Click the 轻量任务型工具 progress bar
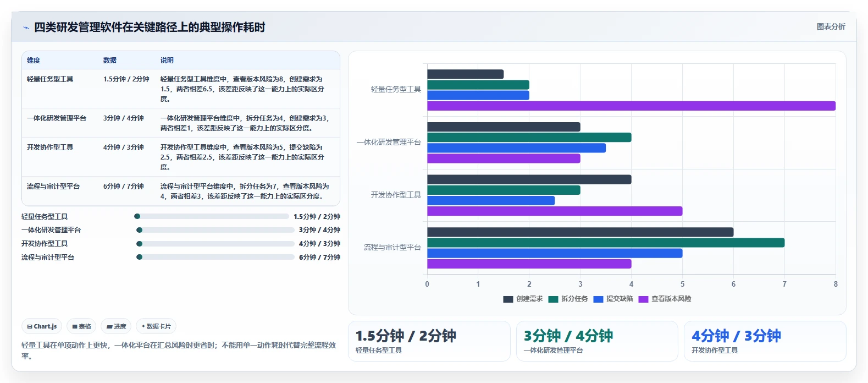Screen dimensions: 868x383 click(212, 216)
